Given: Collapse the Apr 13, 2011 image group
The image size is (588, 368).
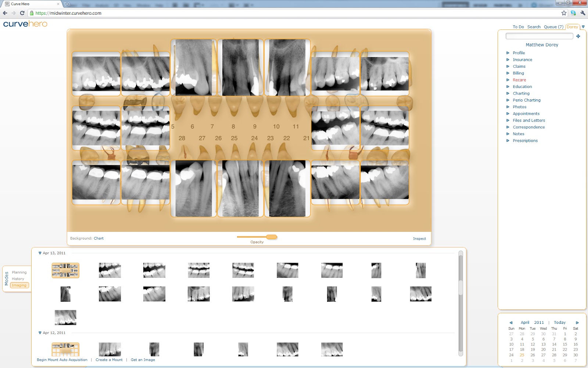Looking at the screenshot, I should (x=39, y=253).
